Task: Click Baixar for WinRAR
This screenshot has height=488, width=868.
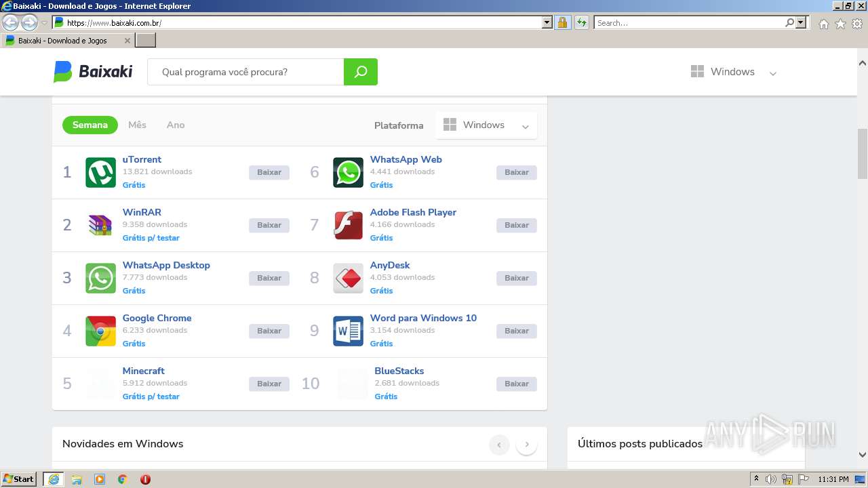Action: click(269, 225)
